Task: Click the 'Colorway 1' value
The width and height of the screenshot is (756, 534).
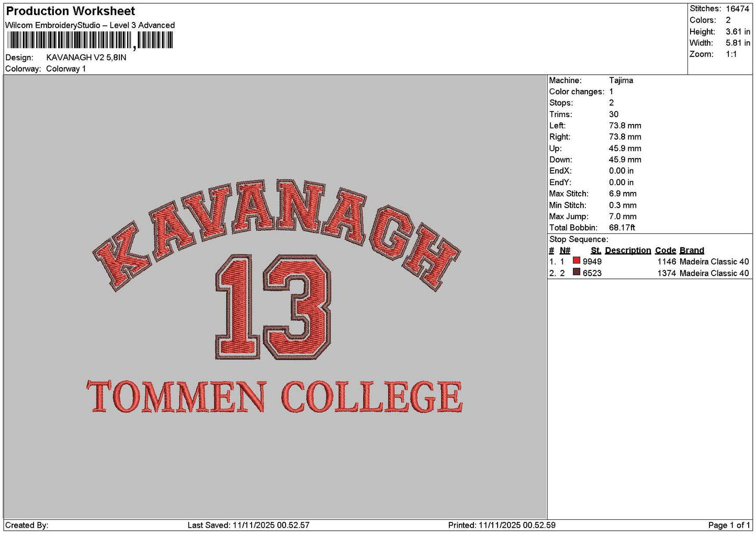Action: (66, 69)
